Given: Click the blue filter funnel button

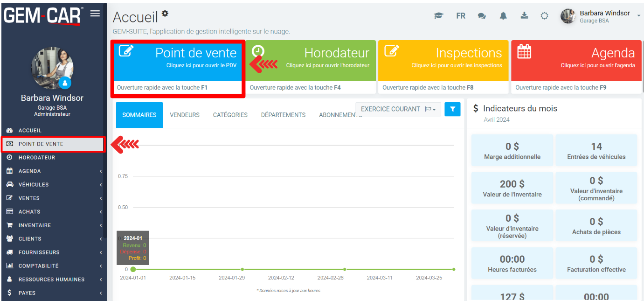Looking at the screenshot, I should pos(452,109).
